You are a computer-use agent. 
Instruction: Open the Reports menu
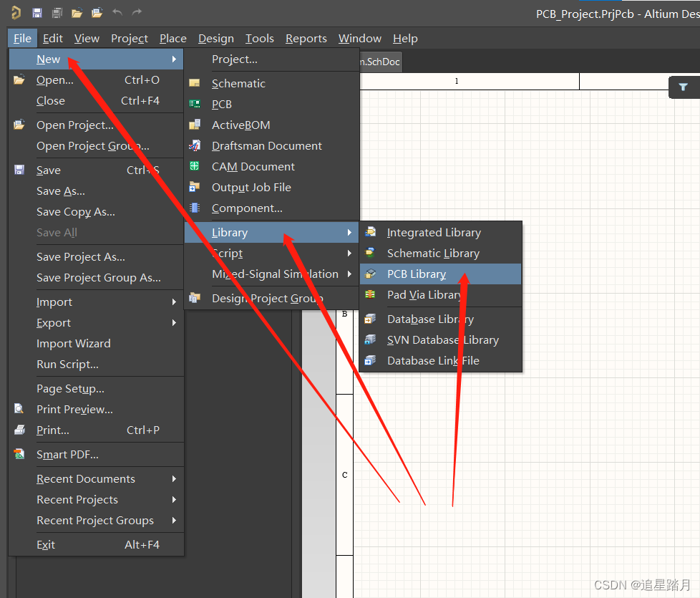click(x=306, y=39)
